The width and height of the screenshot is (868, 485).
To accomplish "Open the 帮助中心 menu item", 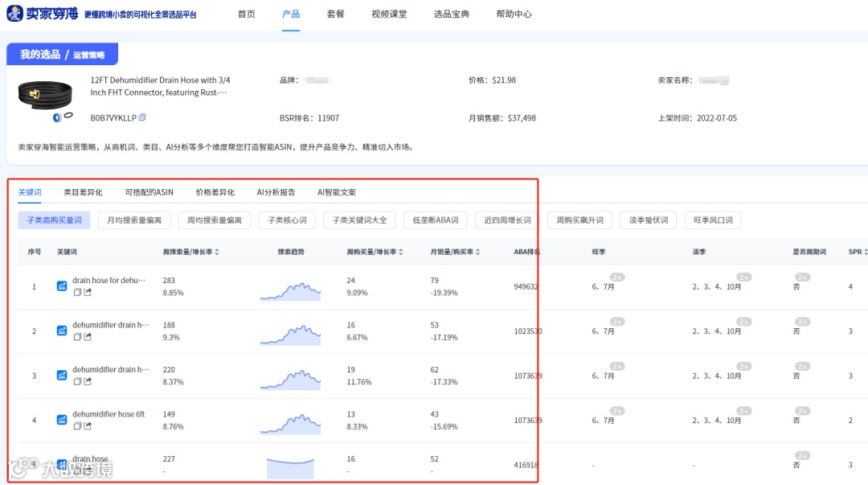I will pyautogui.click(x=514, y=13).
